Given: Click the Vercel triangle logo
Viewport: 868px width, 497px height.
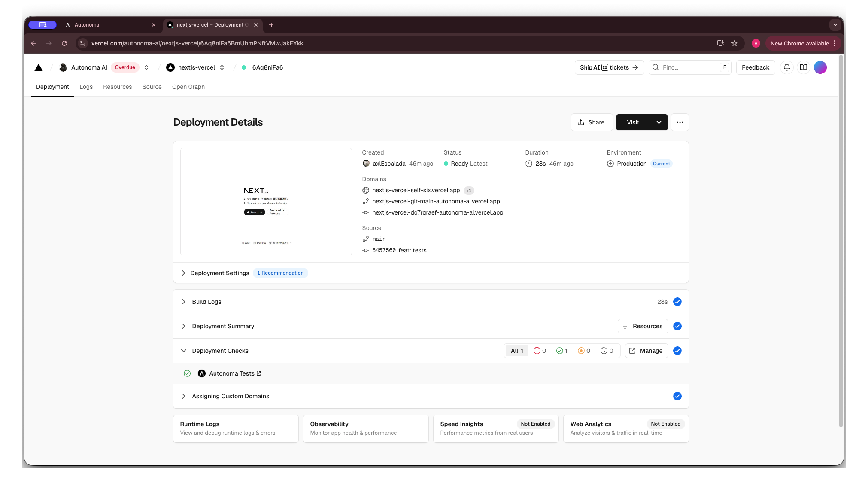Looking at the screenshot, I should click(39, 67).
